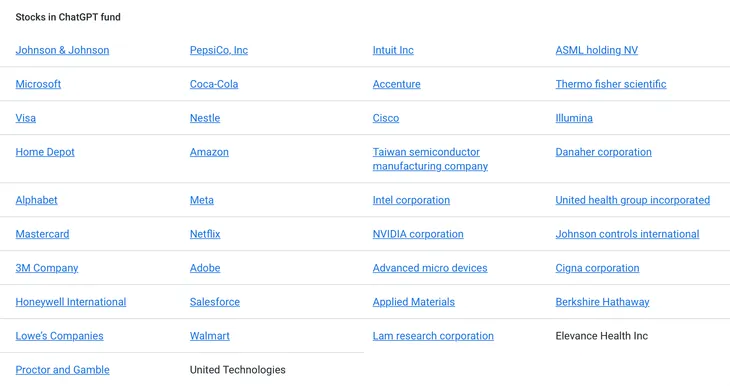Open the Home Depot link
730x386 pixels.
coord(45,152)
